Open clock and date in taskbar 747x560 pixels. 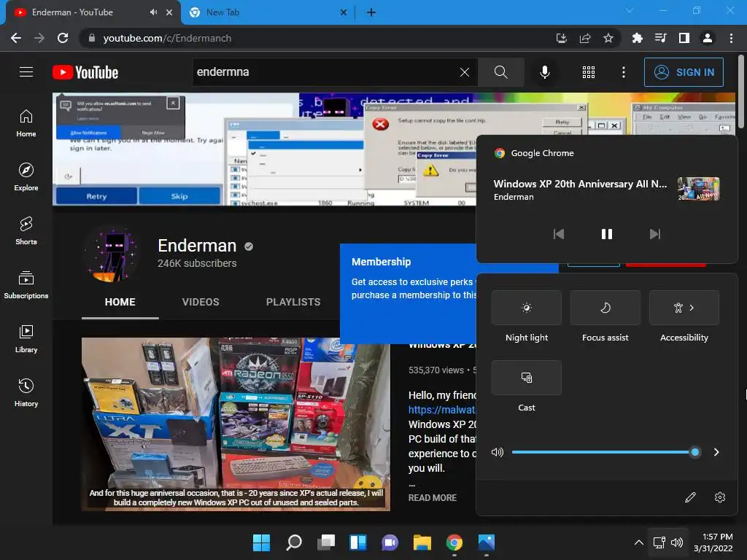713,542
